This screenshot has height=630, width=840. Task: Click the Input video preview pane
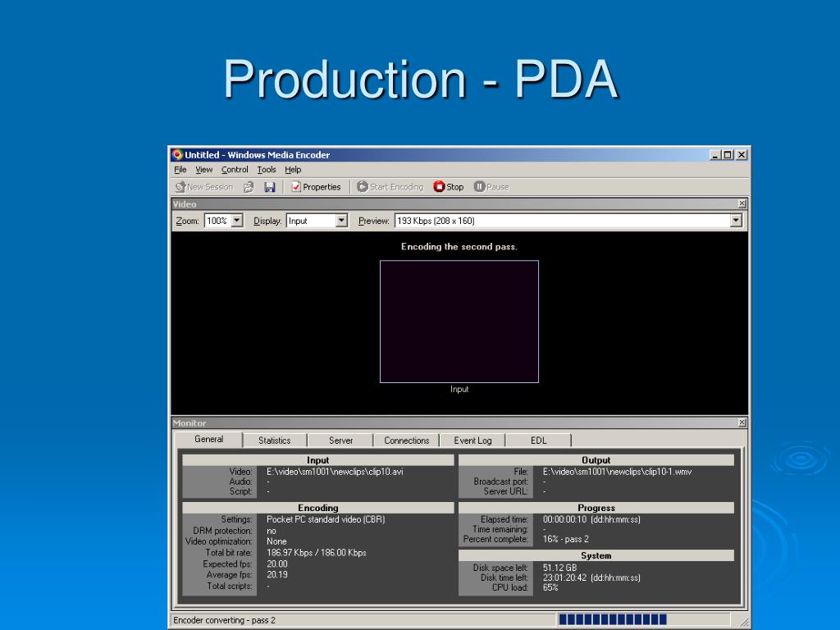pos(459,322)
